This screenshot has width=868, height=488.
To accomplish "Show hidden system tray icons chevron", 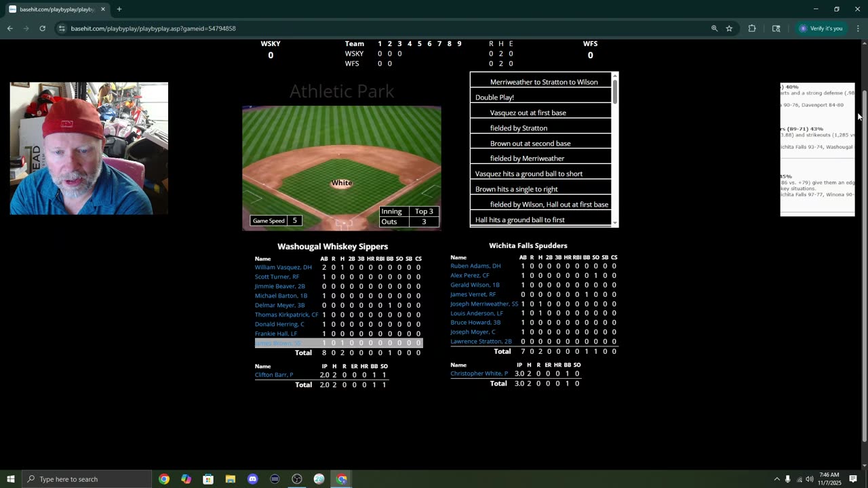I will click(776, 479).
